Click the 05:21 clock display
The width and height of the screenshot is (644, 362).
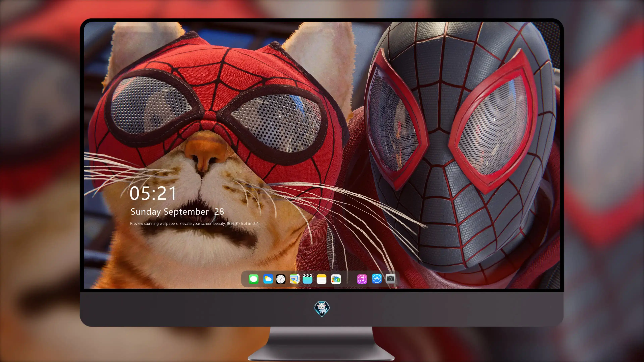coord(153,193)
